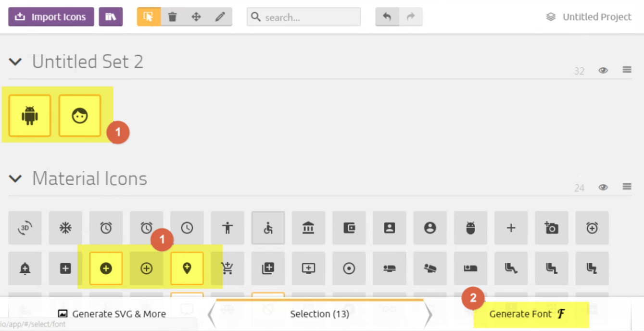This screenshot has height=331, width=644.
Task: Collapse the Material Icons section
Action: (15, 179)
